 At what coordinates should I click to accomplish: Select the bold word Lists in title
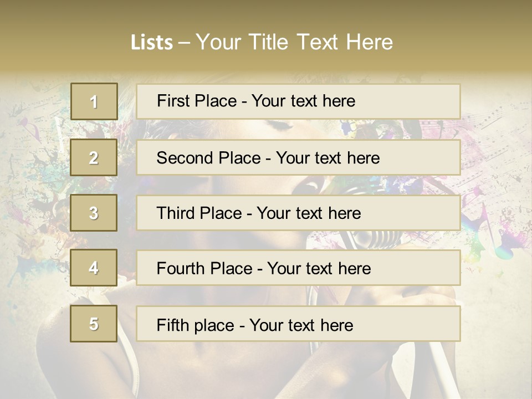pos(152,43)
